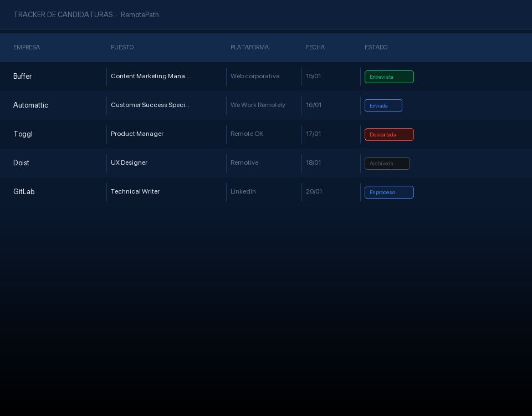Select the 18/01 date cell
This screenshot has height=416, width=532.
point(313,163)
